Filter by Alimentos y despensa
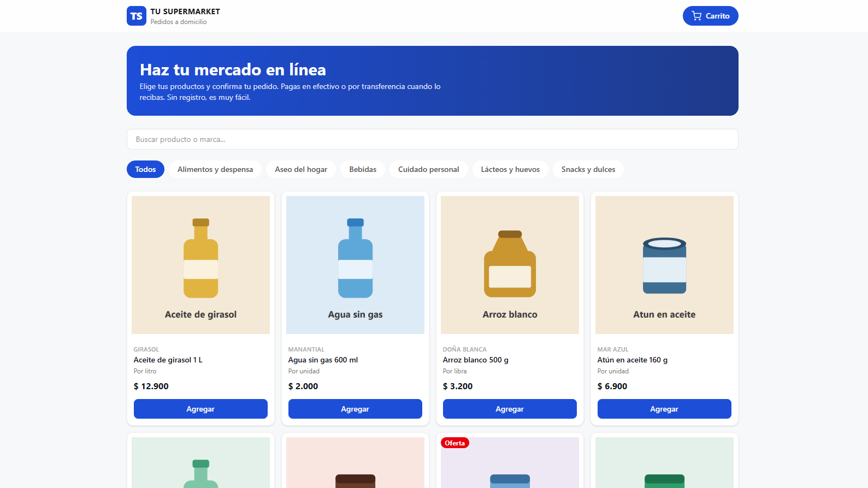The image size is (868, 488). point(215,169)
